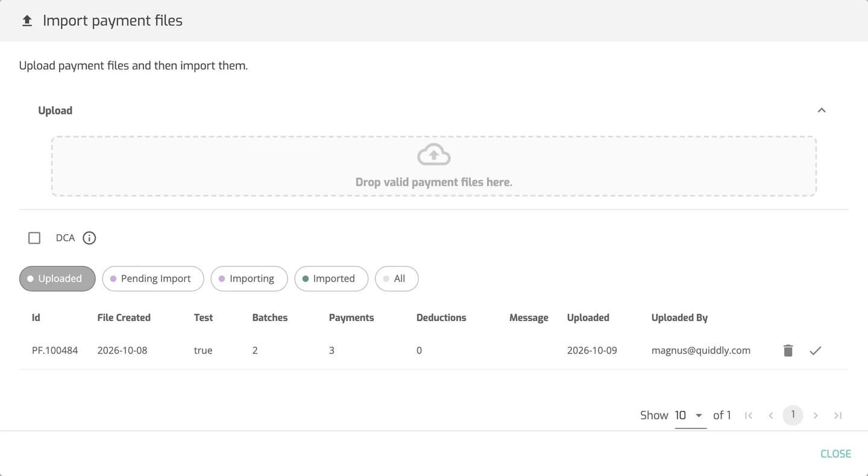Confirm import of PF.100484 with checkmark icon
This screenshot has width=868, height=476.
click(816, 351)
